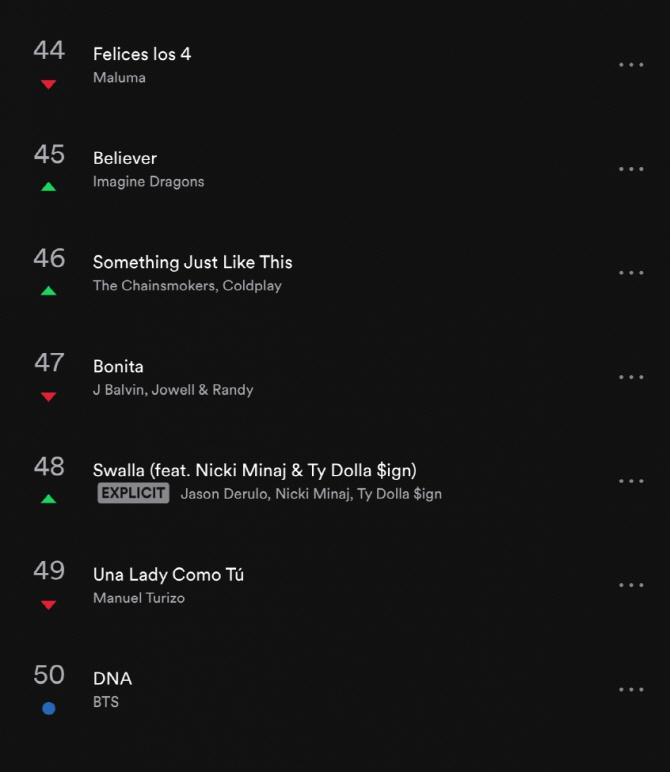Click the red down arrow under rank 44
Viewport: 670px width, 772px height.
click(48, 85)
